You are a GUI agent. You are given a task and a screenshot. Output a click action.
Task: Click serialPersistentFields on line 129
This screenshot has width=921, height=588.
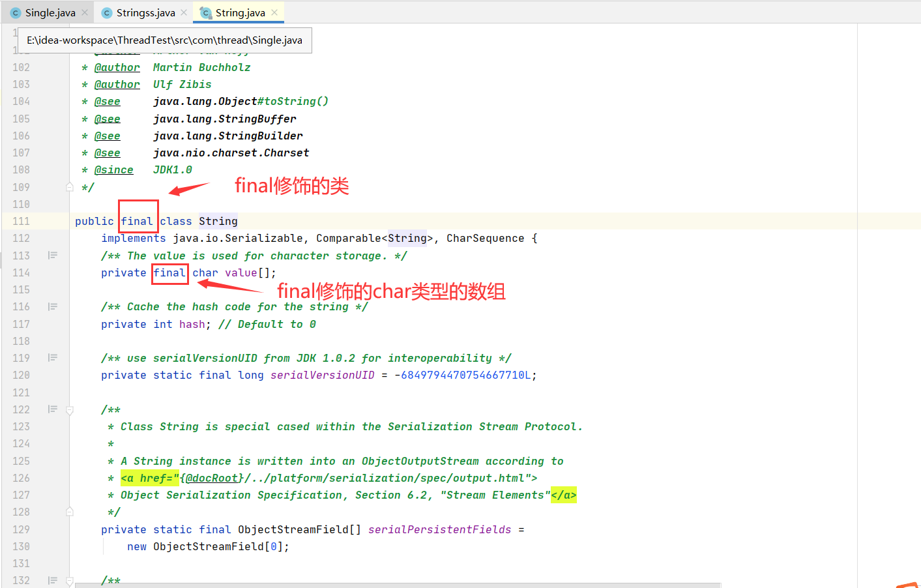click(x=440, y=529)
